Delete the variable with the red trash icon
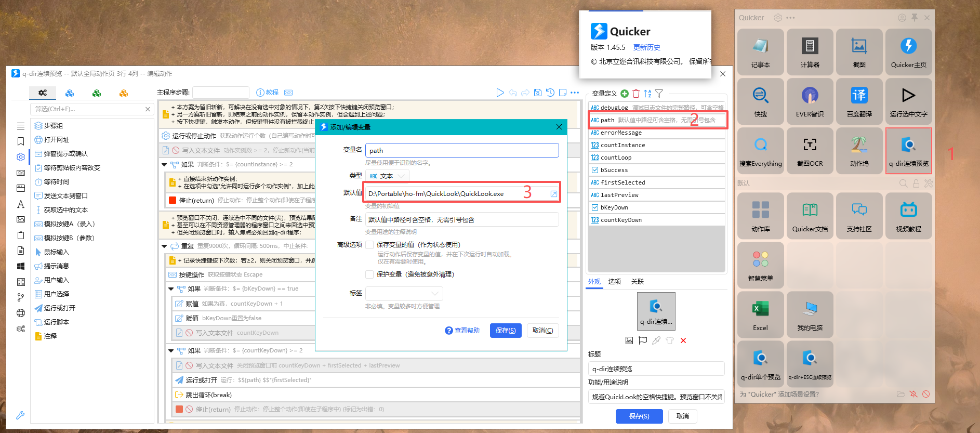The image size is (980, 433). 636,94
